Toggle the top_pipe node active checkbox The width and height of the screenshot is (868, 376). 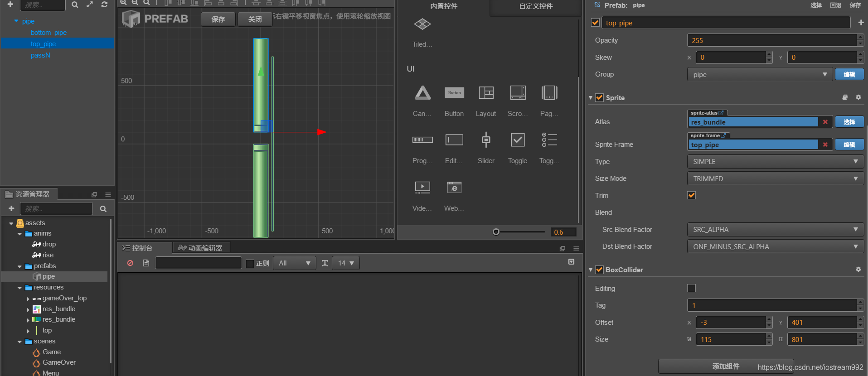coord(596,23)
